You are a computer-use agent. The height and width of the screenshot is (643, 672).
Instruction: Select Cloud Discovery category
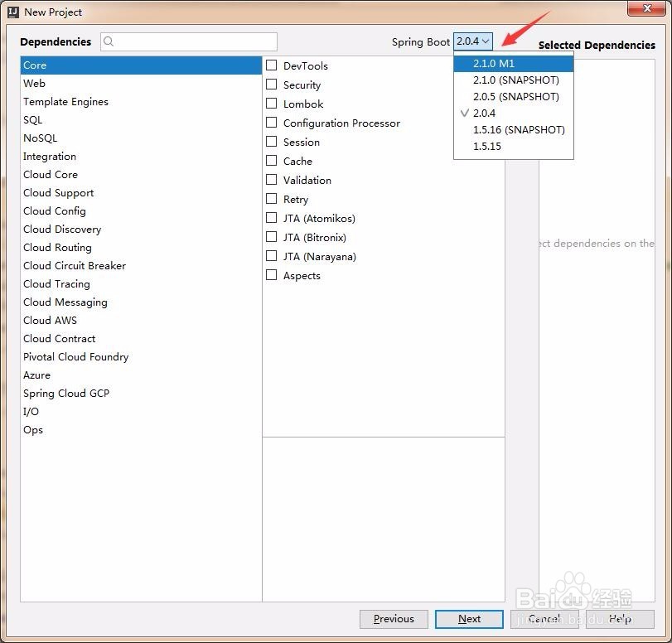141,229
